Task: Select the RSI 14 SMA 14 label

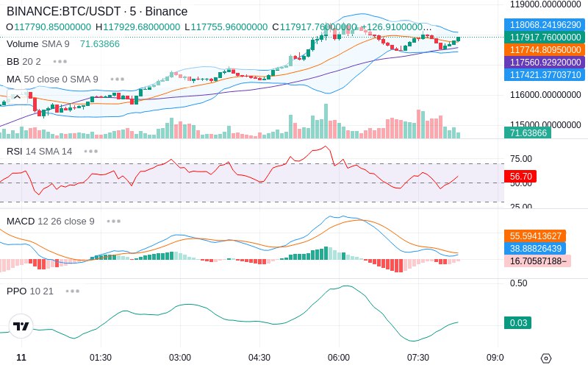Action: [40, 152]
